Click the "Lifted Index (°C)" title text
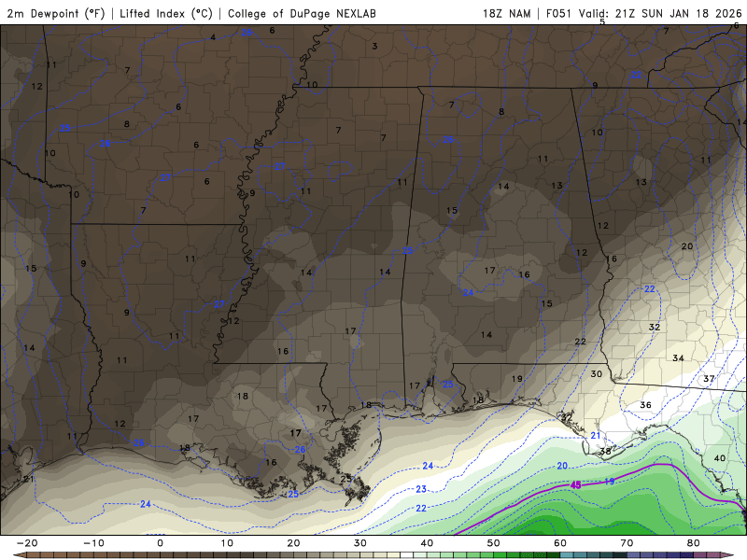This screenshot has width=747, height=560. click(166, 13)
